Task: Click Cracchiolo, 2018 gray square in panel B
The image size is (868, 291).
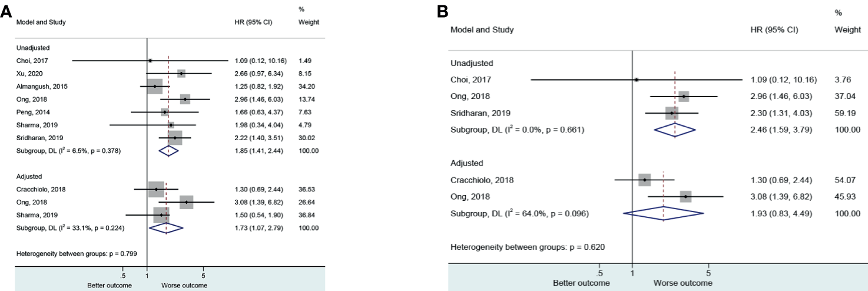Action: click(645, 179)
